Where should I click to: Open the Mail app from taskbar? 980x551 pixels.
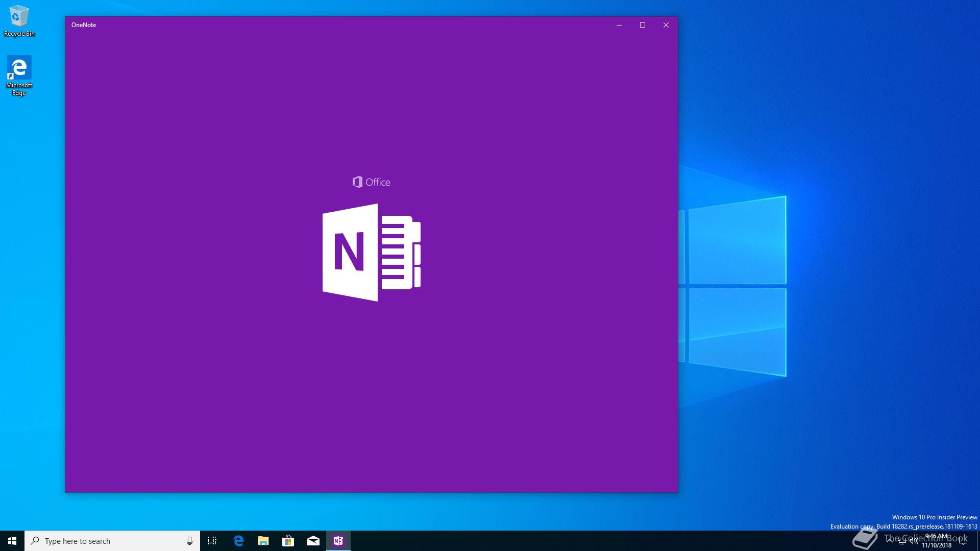coord(313,541)
